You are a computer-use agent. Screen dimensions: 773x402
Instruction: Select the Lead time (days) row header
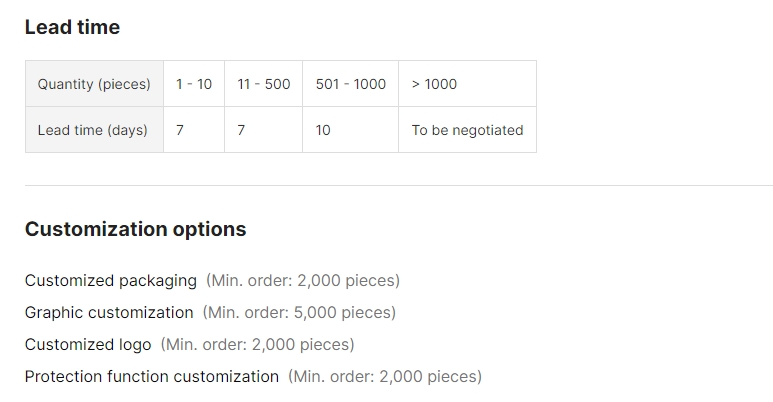[x=95, y=130]
